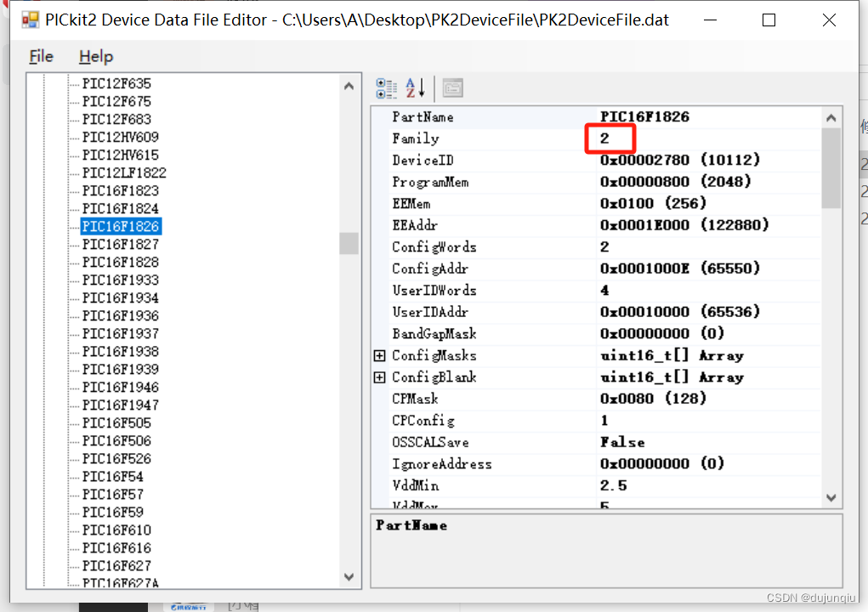Image resolution: width=868 pixels, height=612 pixels.
Task: Select PIC16F627 in device tree
Action: click(116, 566)
